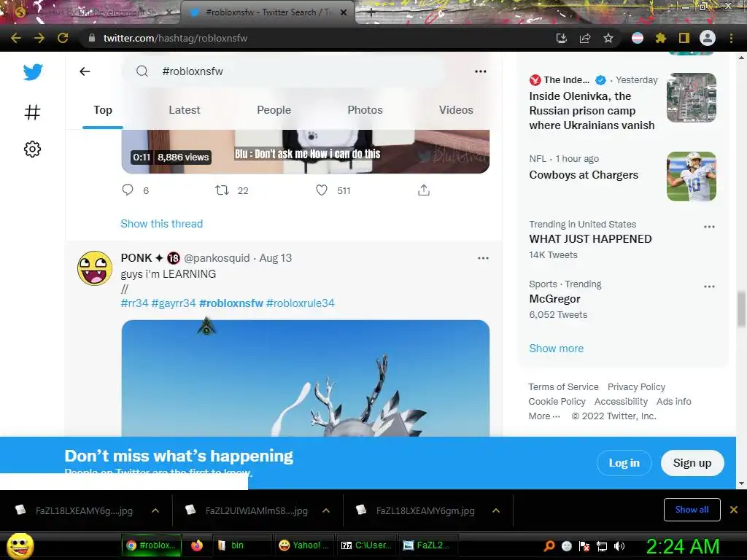Expand options for first FaZL18LXEAMY6g download
747x560 pixels.
(155, 510)
